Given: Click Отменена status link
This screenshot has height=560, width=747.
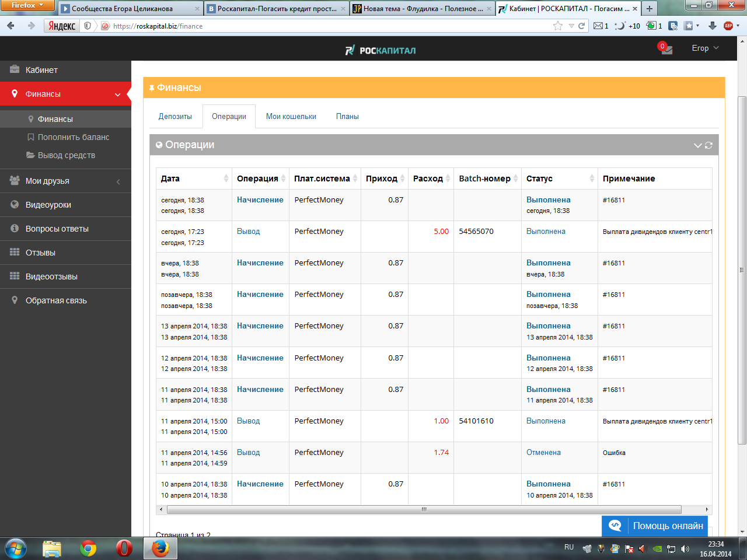Looking at the screenshot, I should (543, 453).
